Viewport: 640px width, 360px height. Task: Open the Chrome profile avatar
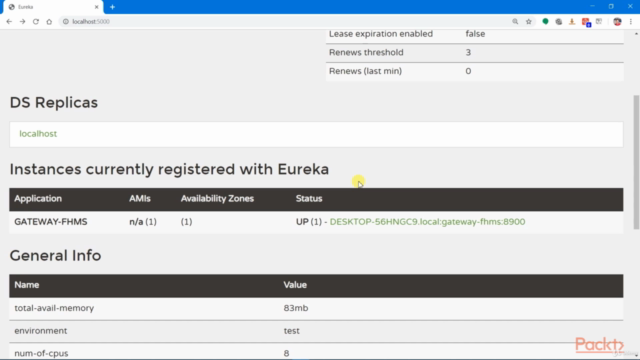click(617, 22)
